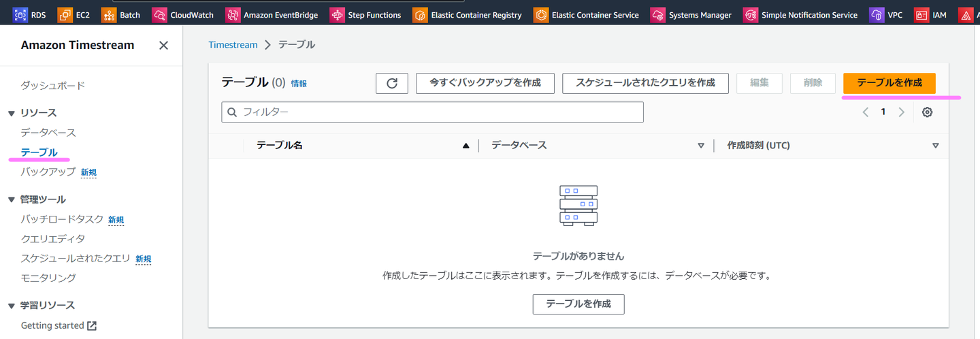Open the Amazon EventBridge icon

point(233,15)
